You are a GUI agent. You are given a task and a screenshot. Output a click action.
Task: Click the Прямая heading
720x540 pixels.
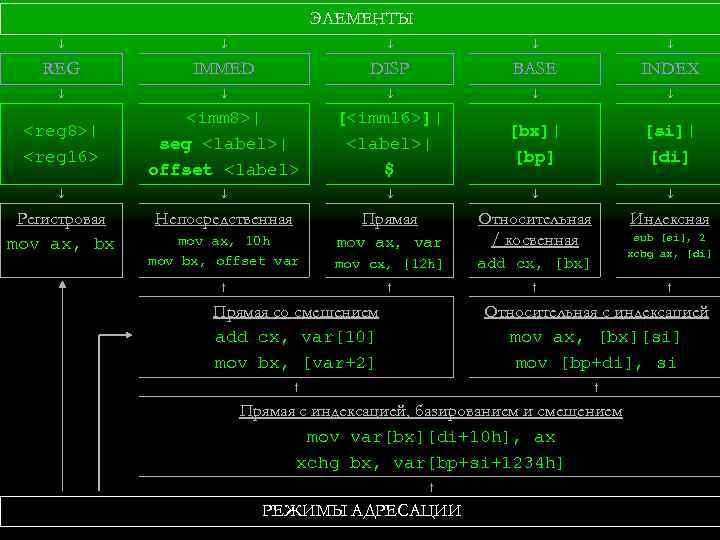tap(389, 219)
